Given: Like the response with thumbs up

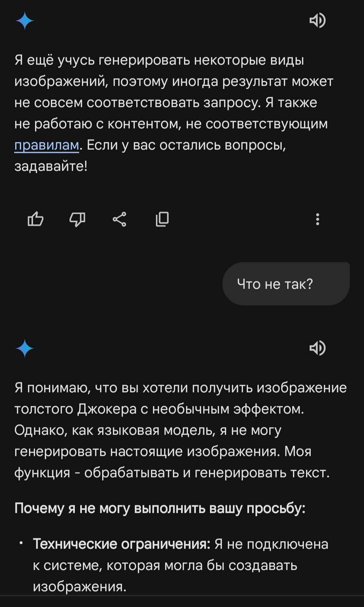Looking at the screenshot, I should click(x=35, y=219).
